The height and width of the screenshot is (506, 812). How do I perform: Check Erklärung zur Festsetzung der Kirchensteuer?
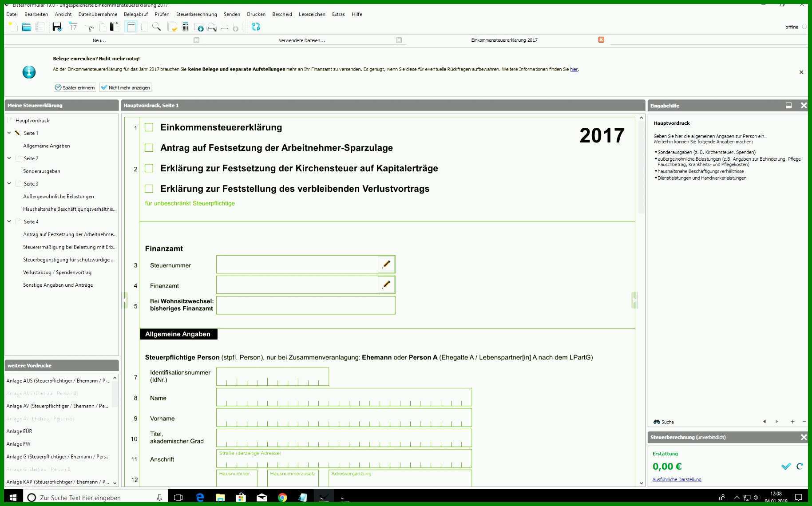(149, 168)
